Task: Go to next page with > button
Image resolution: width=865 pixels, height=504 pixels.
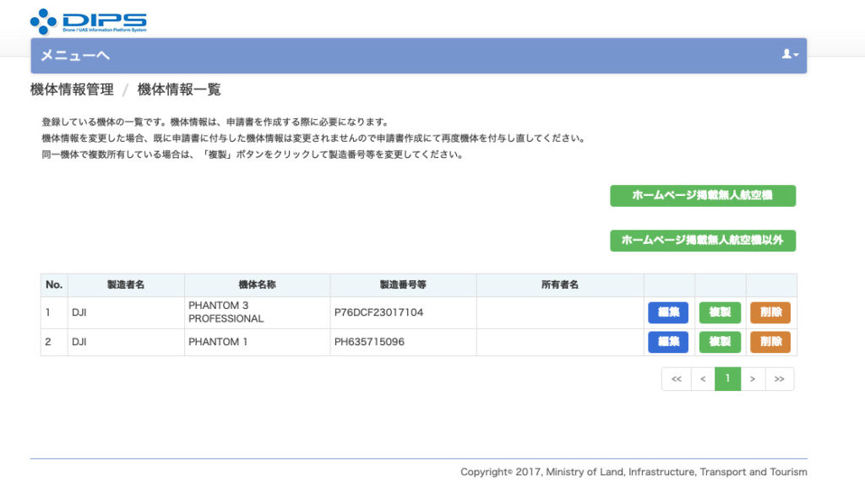Action: tap(753, 379)
